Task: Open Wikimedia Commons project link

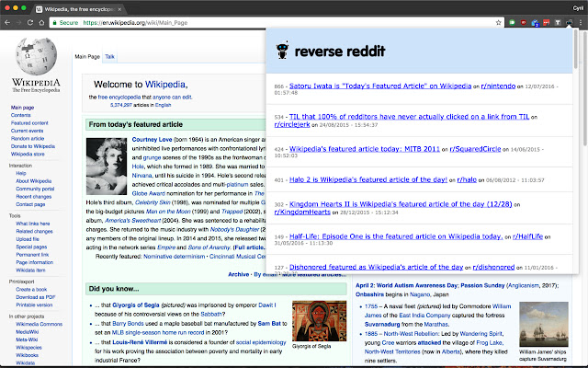Action: pos(39,324)
